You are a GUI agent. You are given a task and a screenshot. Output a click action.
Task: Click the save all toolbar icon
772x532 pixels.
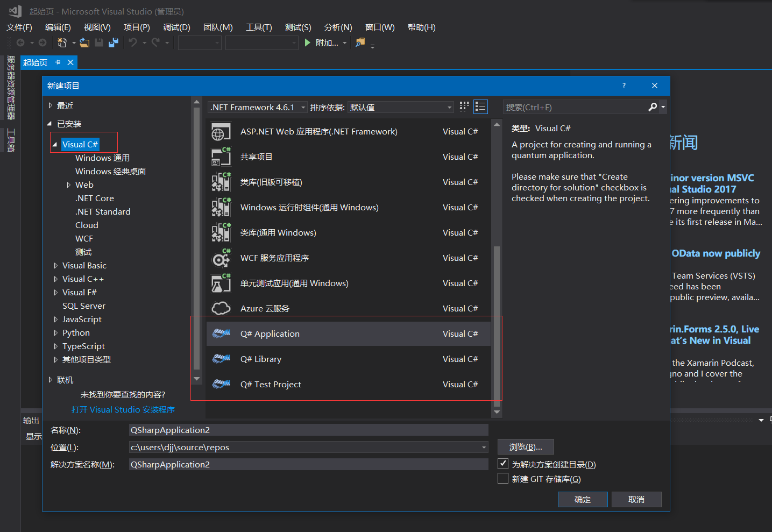click(114, 42)
